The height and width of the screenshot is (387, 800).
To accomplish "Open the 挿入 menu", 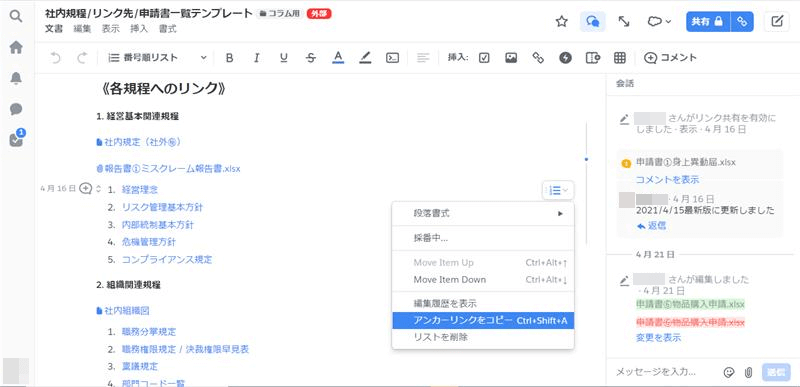I will pyautogui.click(x=139, y=29).
